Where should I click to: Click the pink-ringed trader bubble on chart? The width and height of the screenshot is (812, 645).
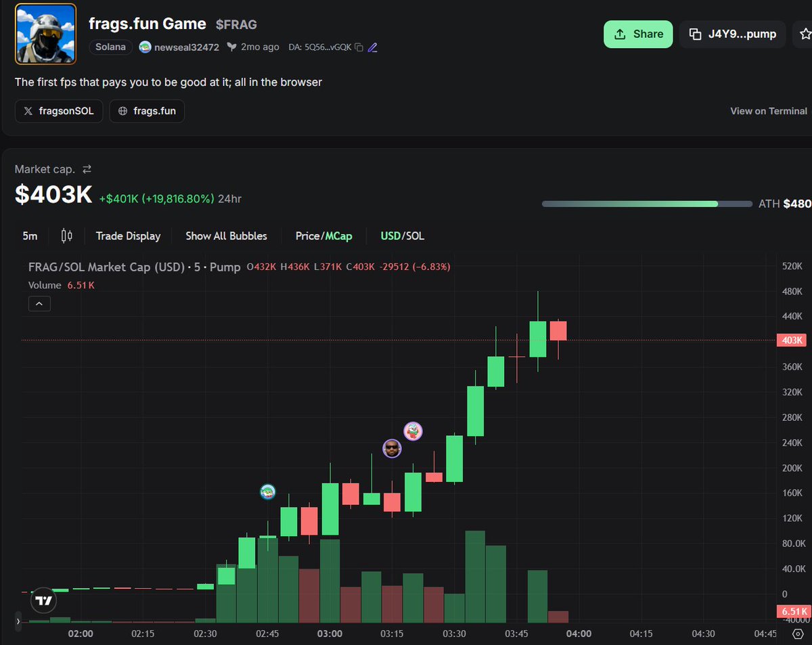[413, 430]
